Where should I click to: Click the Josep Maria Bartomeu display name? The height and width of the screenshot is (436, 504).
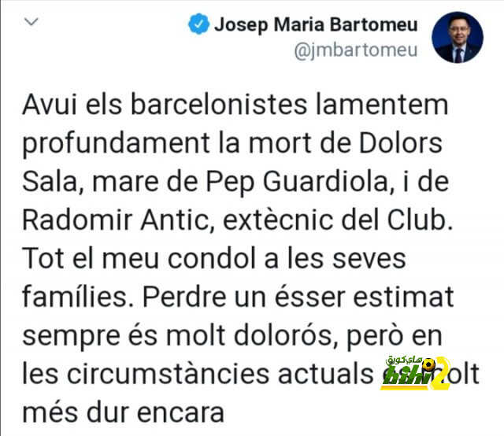coord(317,24)
